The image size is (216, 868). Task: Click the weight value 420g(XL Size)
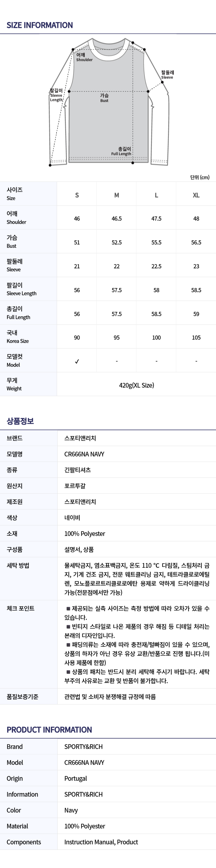(137, 385)
